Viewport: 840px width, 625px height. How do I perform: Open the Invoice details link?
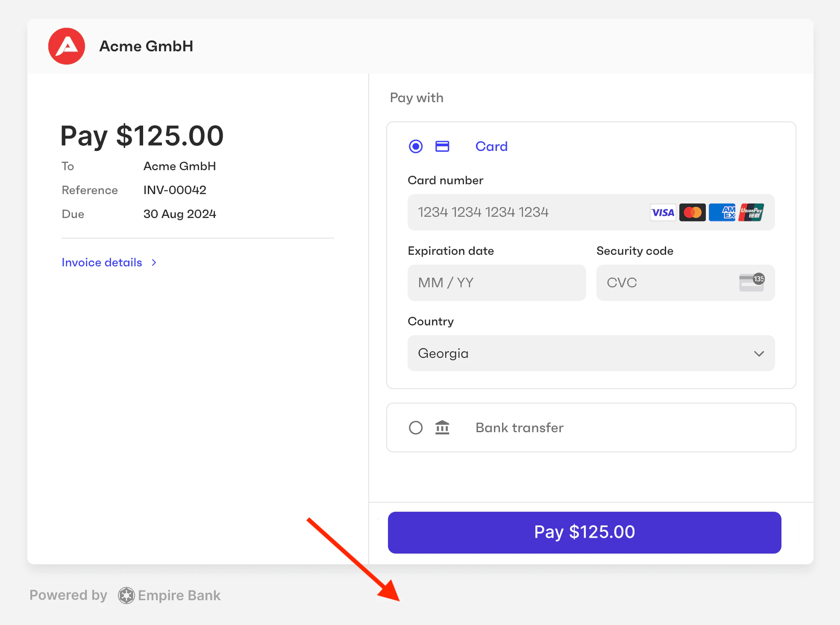click(102, 262)
